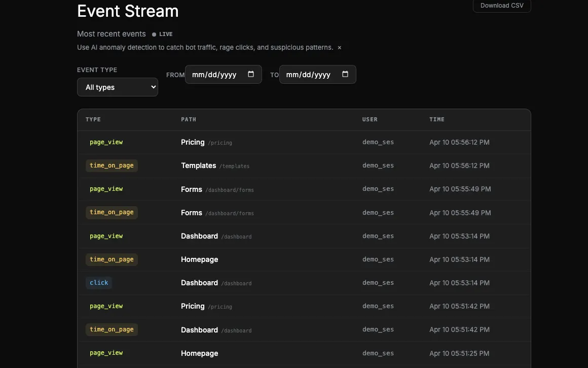This screenshot has width=588, height=368.
Task: Click the /pricing path link
Action: (220, 143)
